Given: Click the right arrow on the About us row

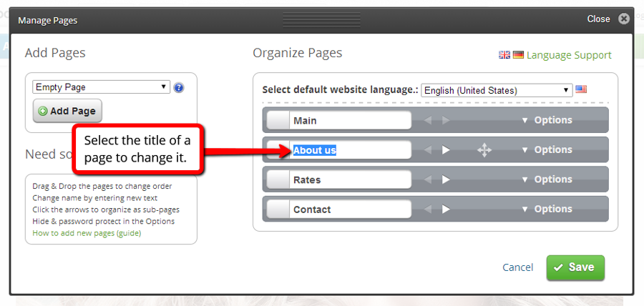Looking at the screenshot, I should [x=446, y=150].
